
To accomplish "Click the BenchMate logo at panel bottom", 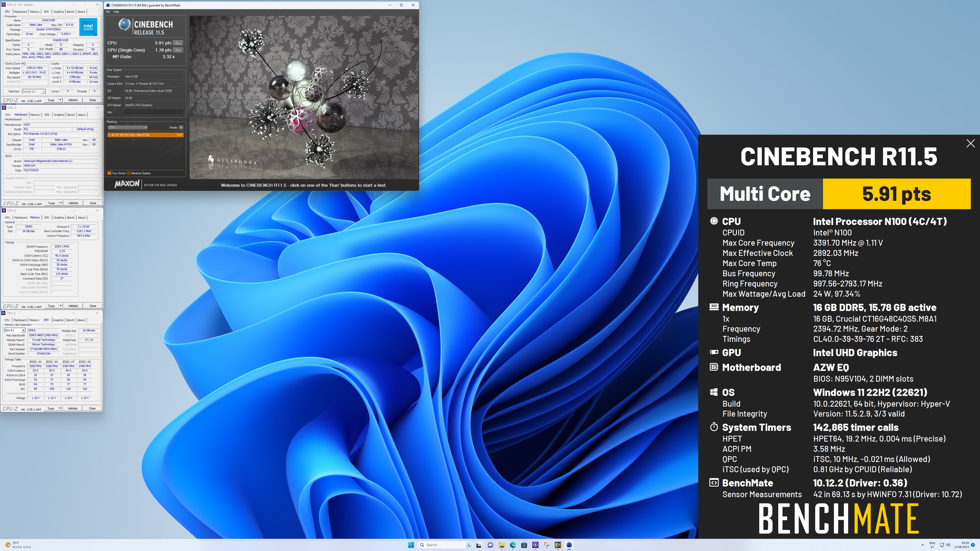I will [838, 519].
